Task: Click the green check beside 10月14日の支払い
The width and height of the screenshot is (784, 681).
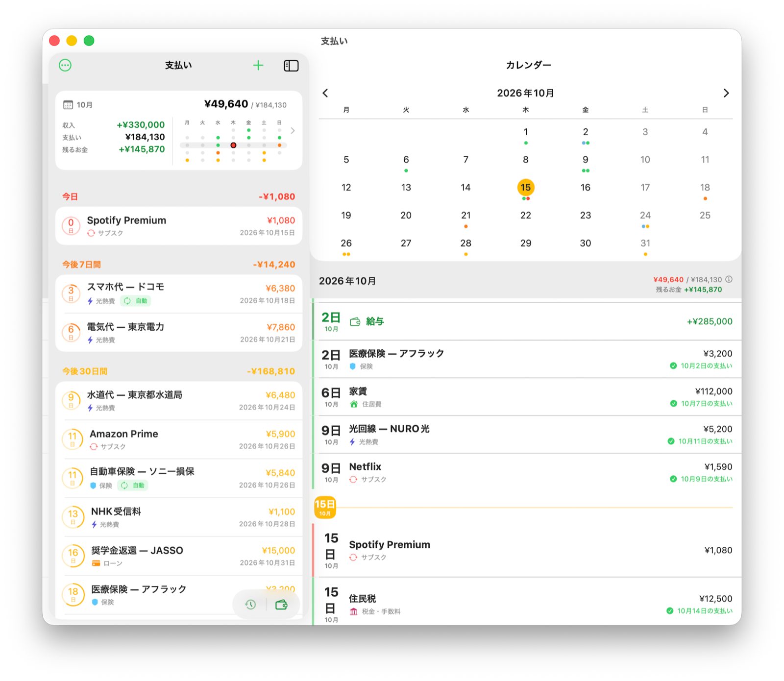Action: tap(670, 610)
